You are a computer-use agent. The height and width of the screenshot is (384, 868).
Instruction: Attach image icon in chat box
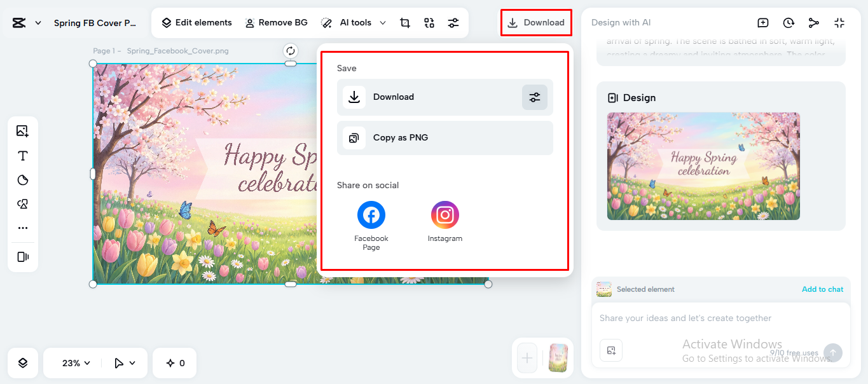pos(611,350)
